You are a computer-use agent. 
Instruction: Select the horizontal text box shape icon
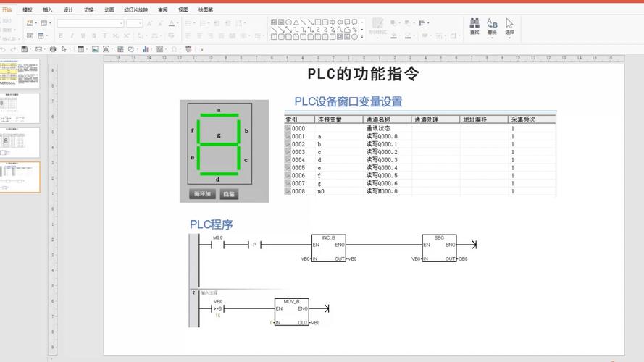pos(274,22)
